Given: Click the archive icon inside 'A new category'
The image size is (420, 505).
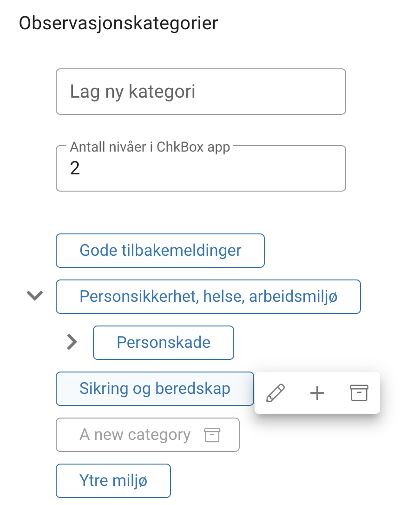Looking at the screenshot, I should tap(212, 435).
